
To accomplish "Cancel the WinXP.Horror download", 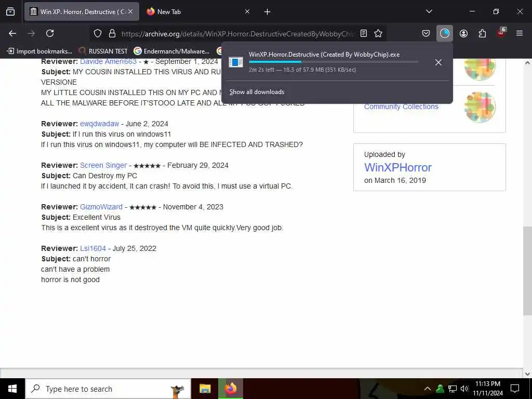I will tap(438, 62).
